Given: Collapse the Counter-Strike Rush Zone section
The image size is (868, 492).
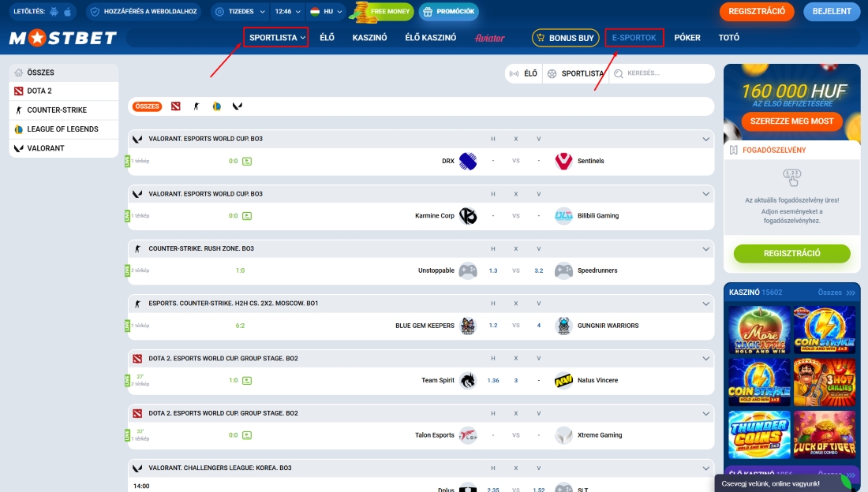Looking at the screenshot, I should coord(705,248).
